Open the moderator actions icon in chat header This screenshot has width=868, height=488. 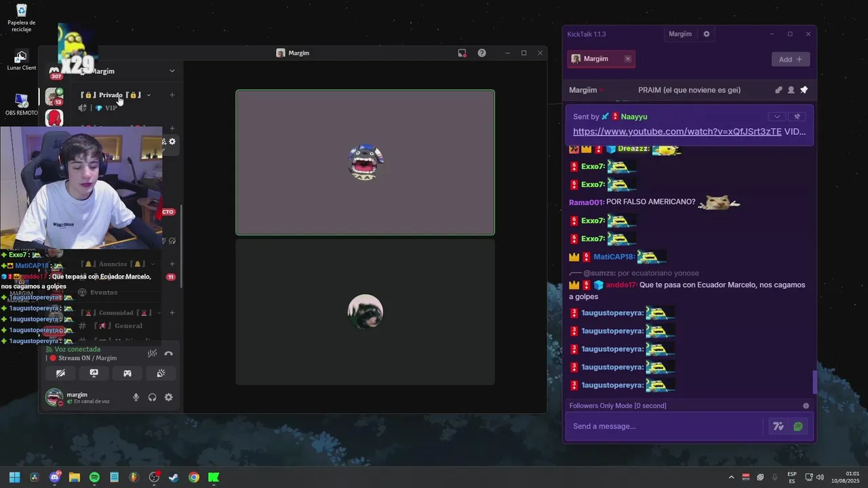[778, 90]
